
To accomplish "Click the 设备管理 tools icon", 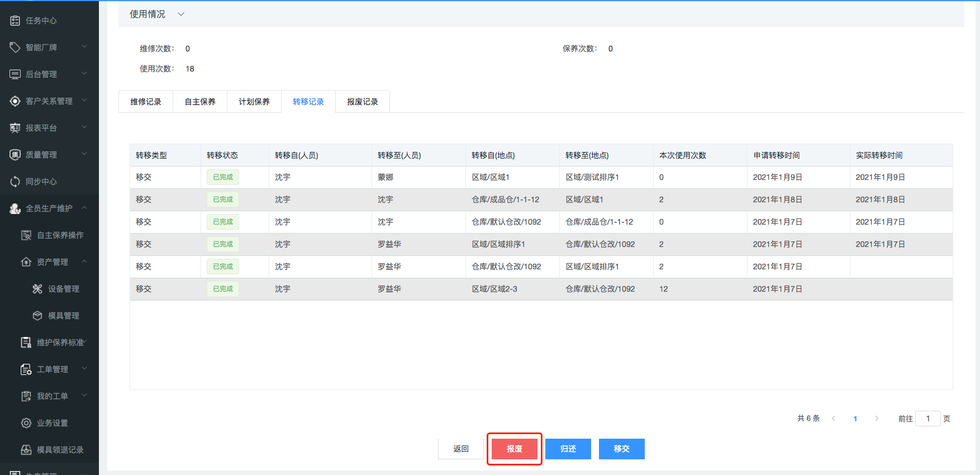I will click(x=37, y=289).
